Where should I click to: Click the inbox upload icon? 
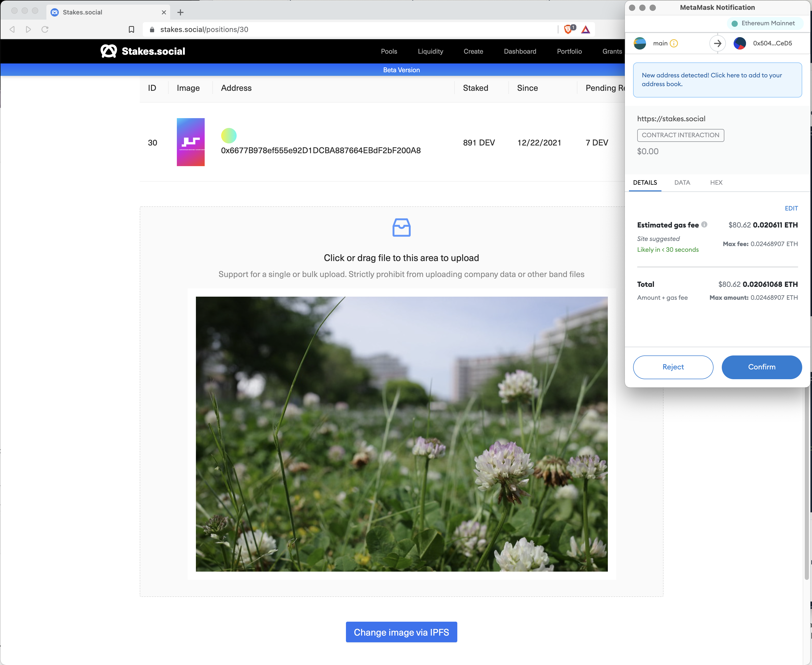pos(402,228)
